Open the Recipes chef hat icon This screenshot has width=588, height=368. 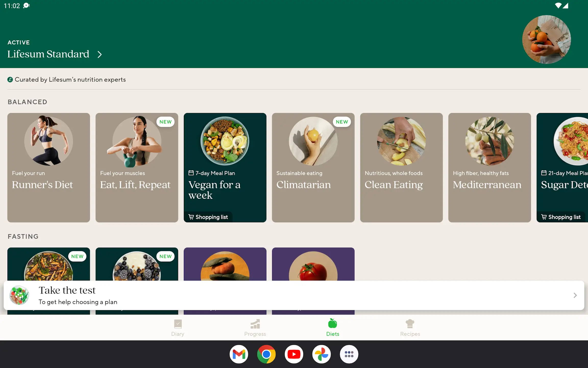(x=410, y=324)
